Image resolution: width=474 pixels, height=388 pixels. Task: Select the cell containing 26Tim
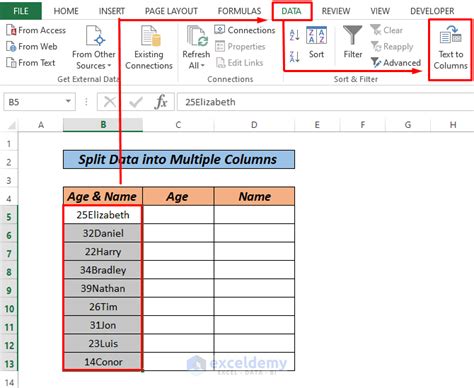click(x=103, y=306)
